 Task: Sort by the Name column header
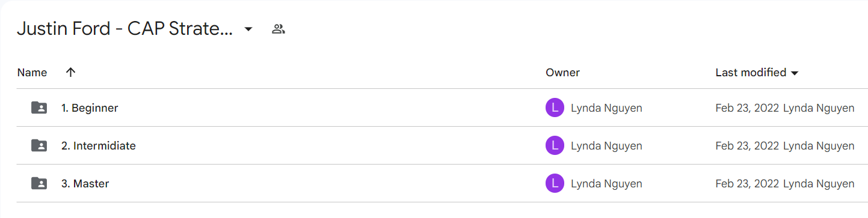(32, 72)
